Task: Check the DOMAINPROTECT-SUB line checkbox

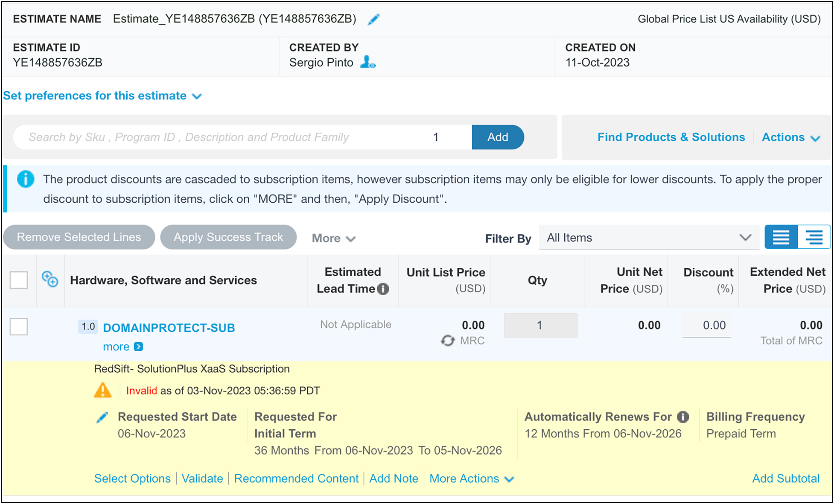Action: 19,326
